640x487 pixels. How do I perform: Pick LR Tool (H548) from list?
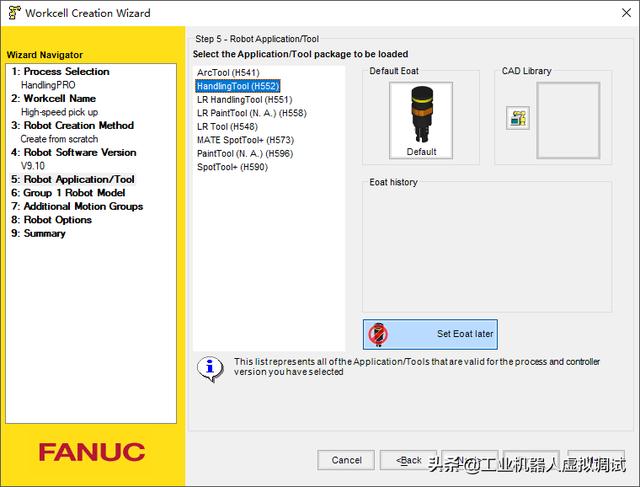point(227,127)
